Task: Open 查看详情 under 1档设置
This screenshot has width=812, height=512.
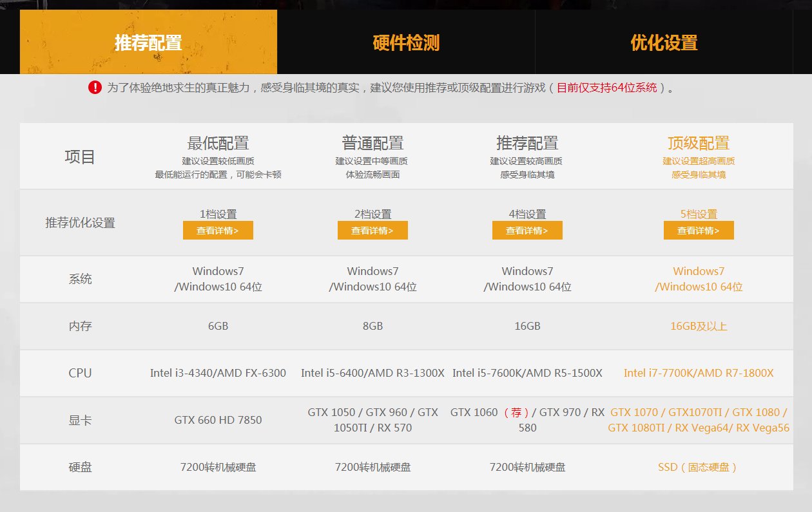Action: tap(218, 230)
